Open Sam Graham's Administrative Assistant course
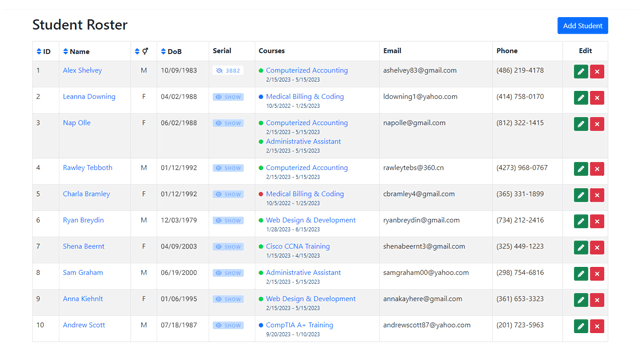Viewport: 640px width, 360px height. click(303, 272)
